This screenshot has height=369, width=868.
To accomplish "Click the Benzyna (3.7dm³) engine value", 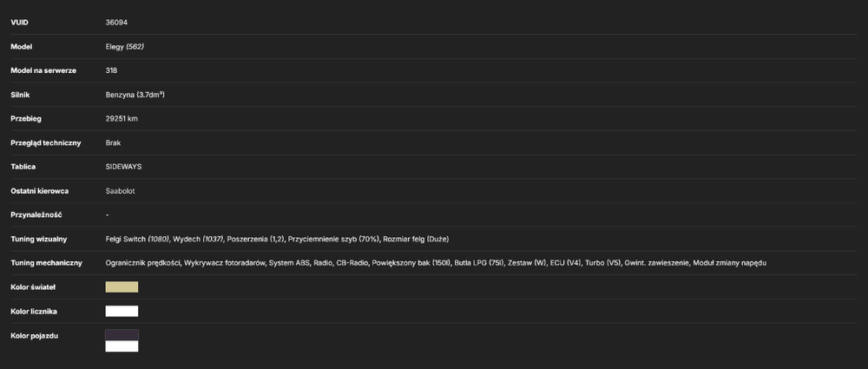I will click(135, 95).
